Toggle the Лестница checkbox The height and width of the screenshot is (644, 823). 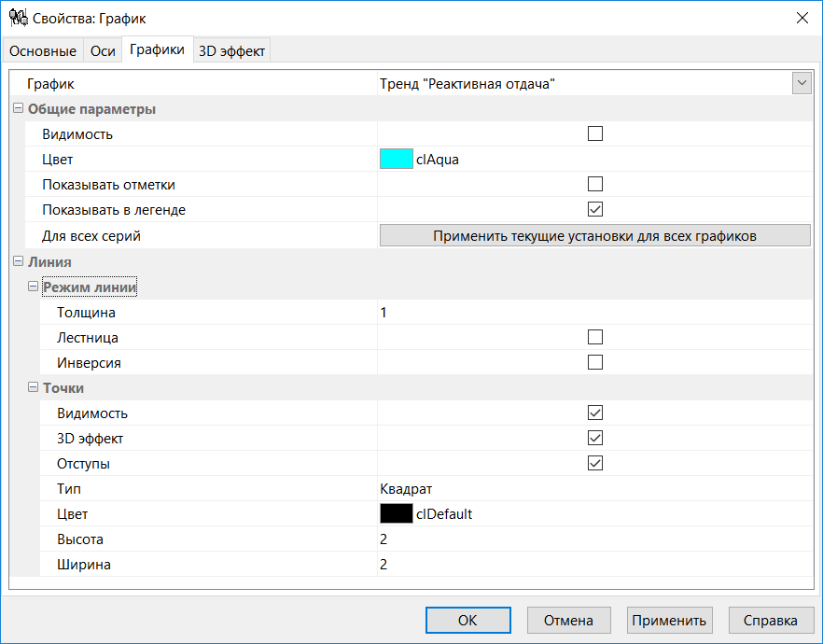[594, 336]
